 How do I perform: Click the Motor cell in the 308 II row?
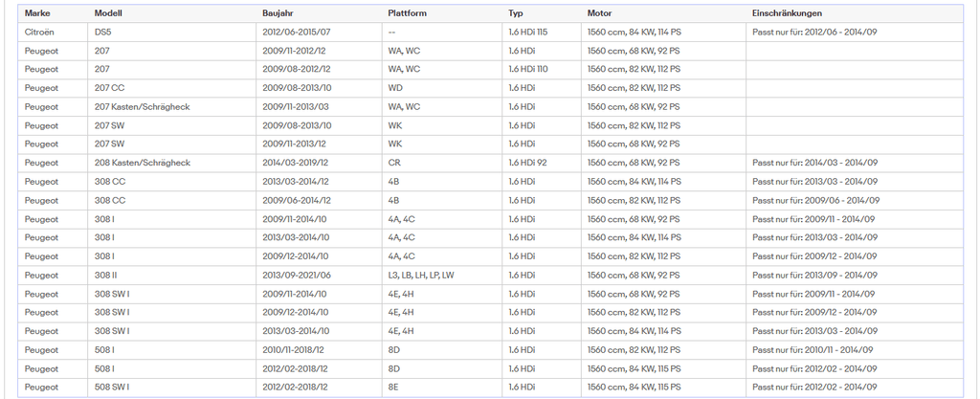pos(664,275)
